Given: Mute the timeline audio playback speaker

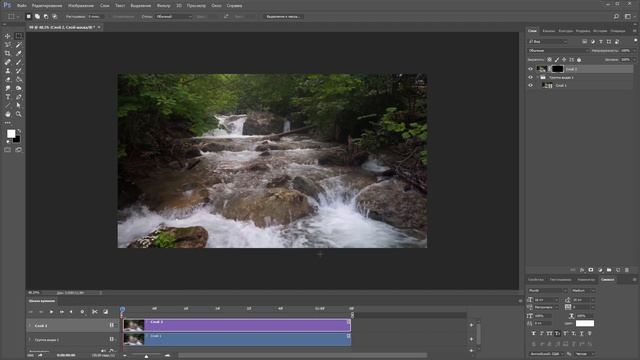Looking at the screenshot, I should point(103,351).
